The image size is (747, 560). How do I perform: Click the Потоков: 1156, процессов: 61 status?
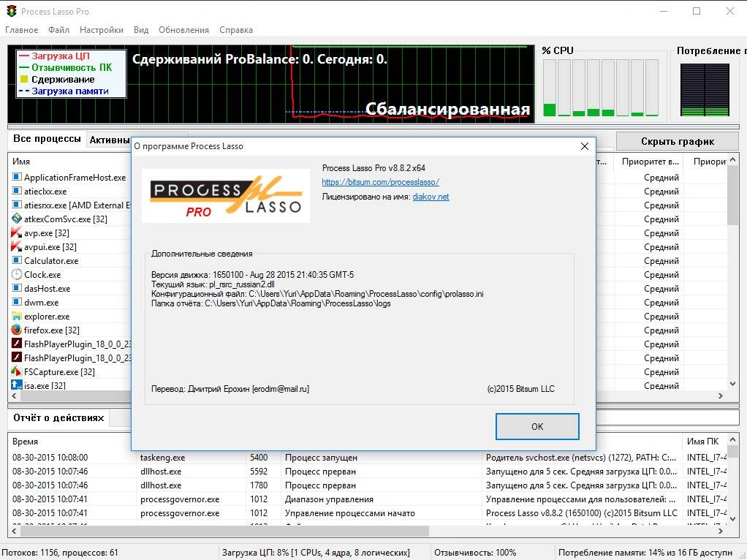point(60,553)
